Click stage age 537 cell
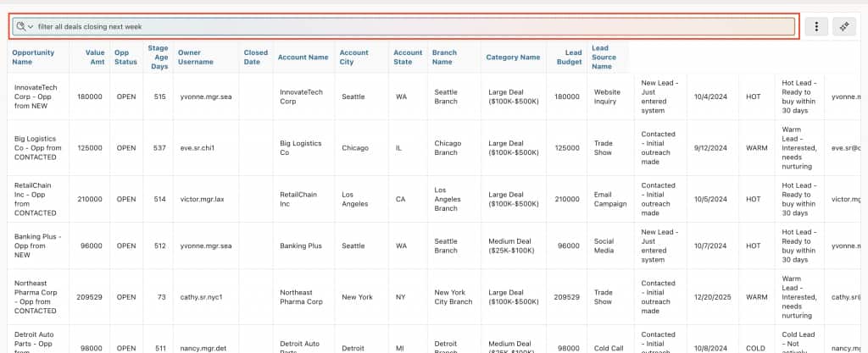Image resolution: width=868 pixels, height=353 pixels. 159,148
